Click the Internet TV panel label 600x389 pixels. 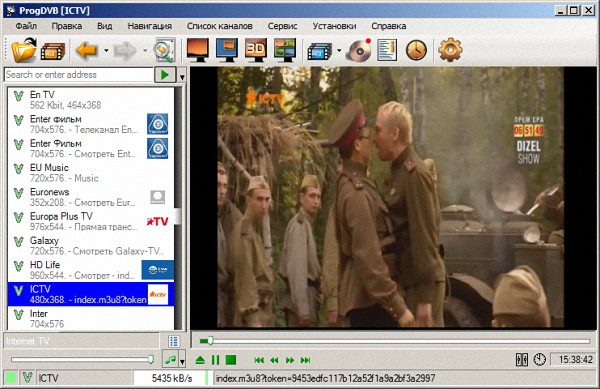pyautogui.click(x=28, y=341)
